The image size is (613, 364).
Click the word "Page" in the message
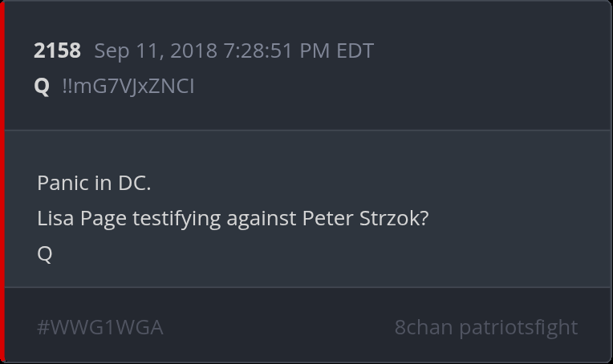102,218
